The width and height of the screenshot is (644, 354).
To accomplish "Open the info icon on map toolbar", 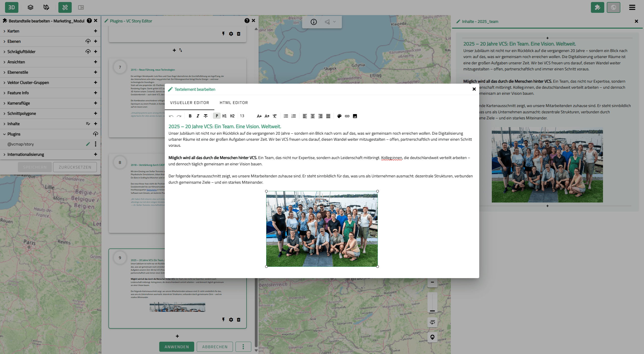I will (314, 22).
